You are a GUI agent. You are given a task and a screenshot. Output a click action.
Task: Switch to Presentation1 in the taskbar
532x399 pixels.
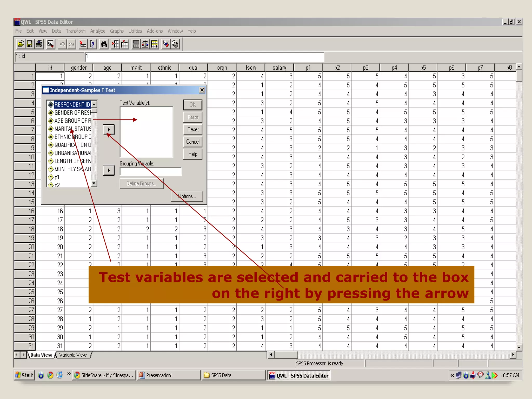tap(168, 375)
